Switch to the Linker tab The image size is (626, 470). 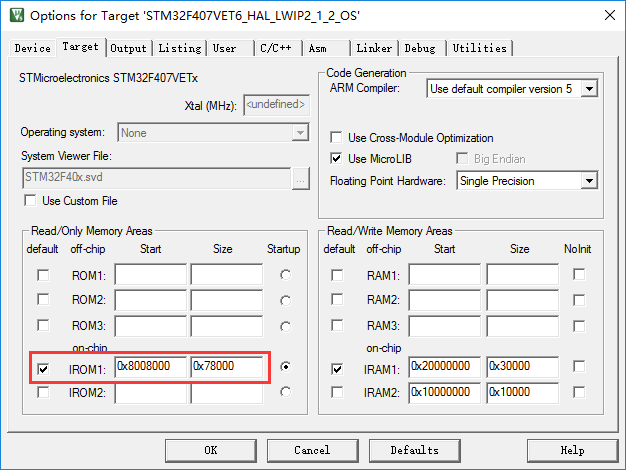pos(374,48)
